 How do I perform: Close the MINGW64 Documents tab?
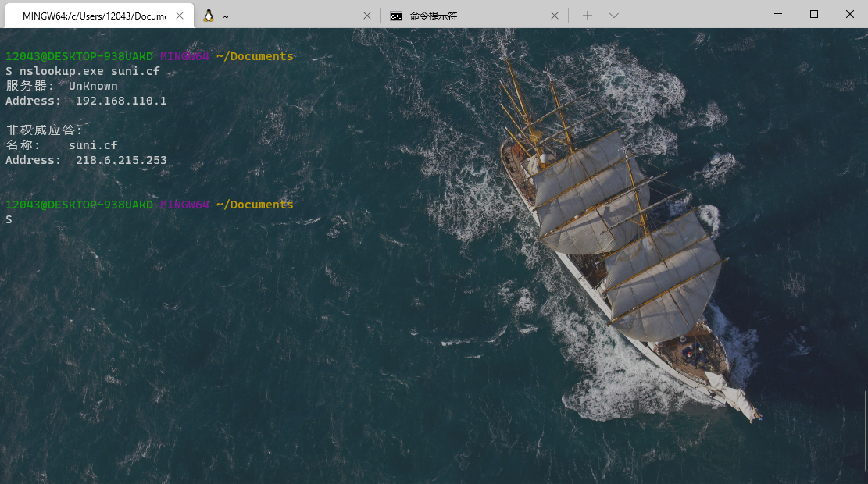coord(180,16)
